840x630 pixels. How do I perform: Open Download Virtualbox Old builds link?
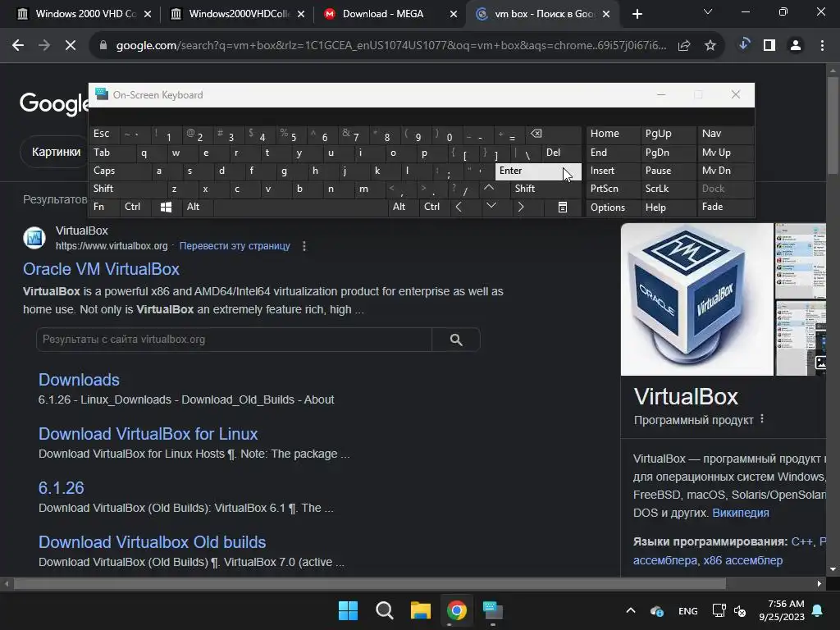coord(152,542)
